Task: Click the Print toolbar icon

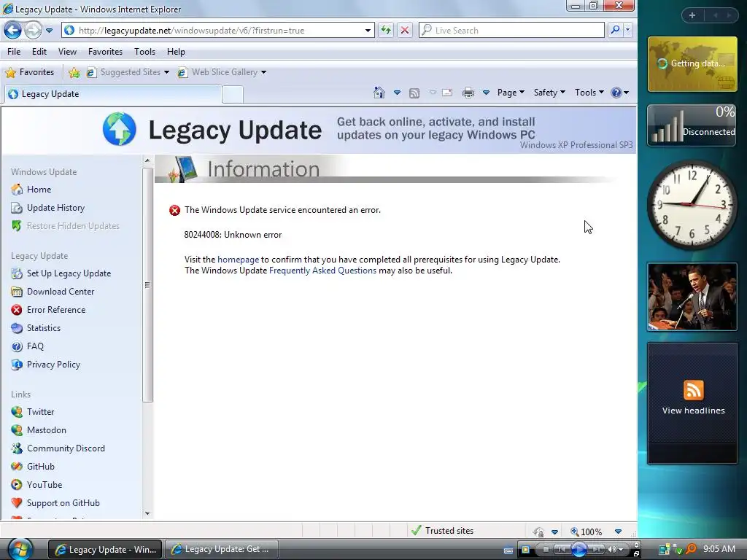Action: [x=468, y=93]
